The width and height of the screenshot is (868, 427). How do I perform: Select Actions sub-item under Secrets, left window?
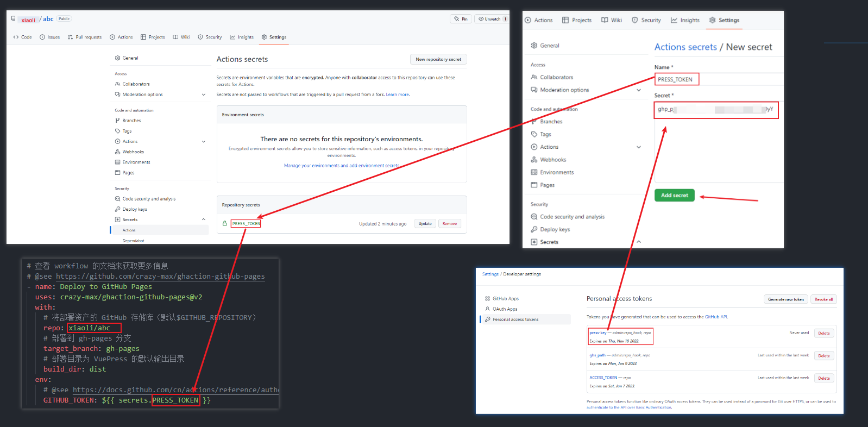point(160,230)
